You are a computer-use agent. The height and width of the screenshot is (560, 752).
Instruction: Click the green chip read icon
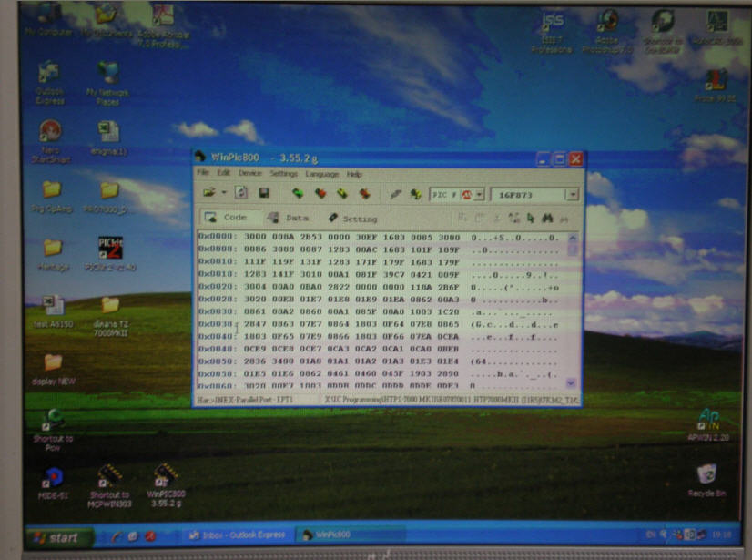click(298, 193)
